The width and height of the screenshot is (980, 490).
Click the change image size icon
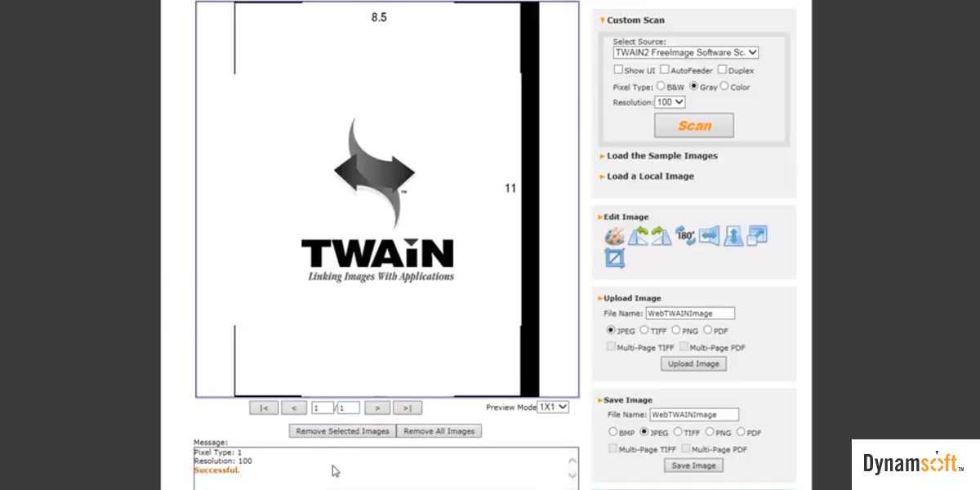[757, 236]
